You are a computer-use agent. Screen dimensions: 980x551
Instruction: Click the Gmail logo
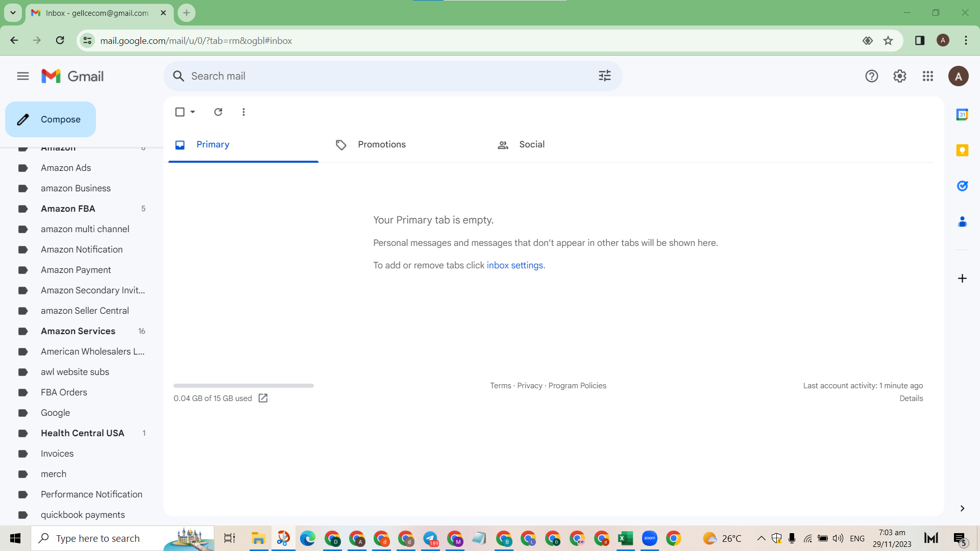tap(72, 77)
